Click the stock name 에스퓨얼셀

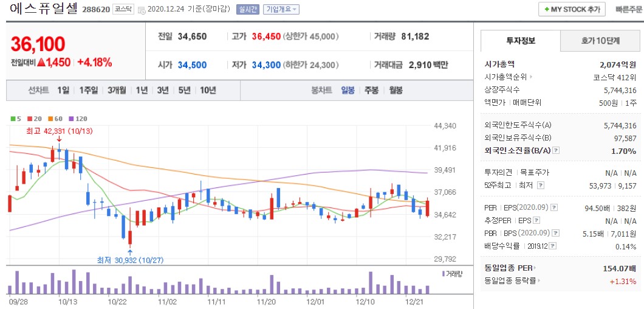43,9
